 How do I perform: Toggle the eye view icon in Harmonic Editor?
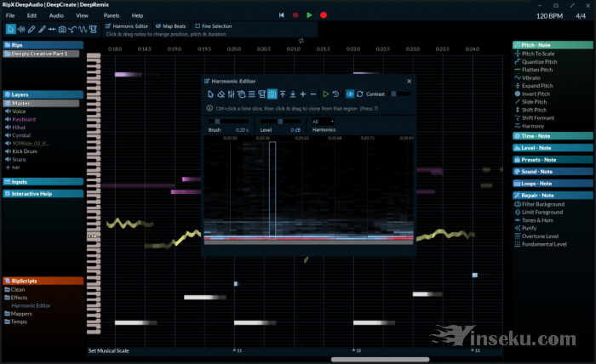[349, 94]
